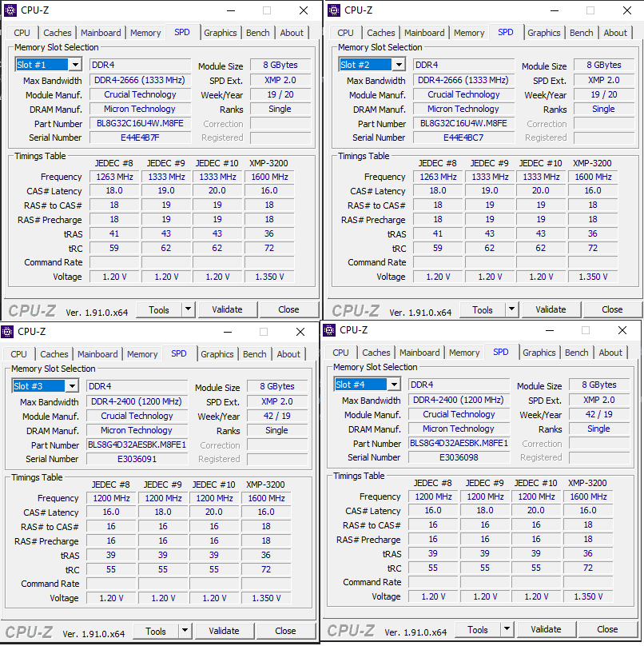Click XMP-3200 1.350 V voltage in Slot #1

(x=269, y=277)
